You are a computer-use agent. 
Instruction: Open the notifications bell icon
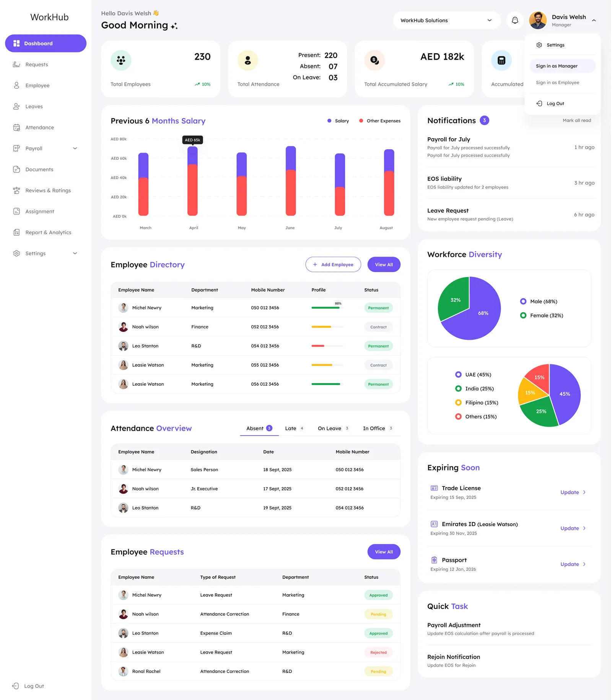515,20
